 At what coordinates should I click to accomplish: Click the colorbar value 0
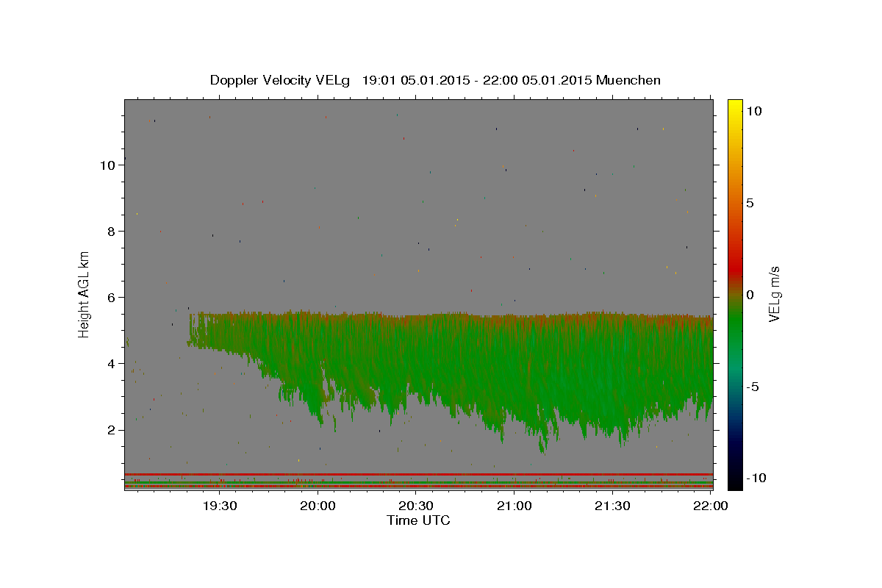[750, 295]
